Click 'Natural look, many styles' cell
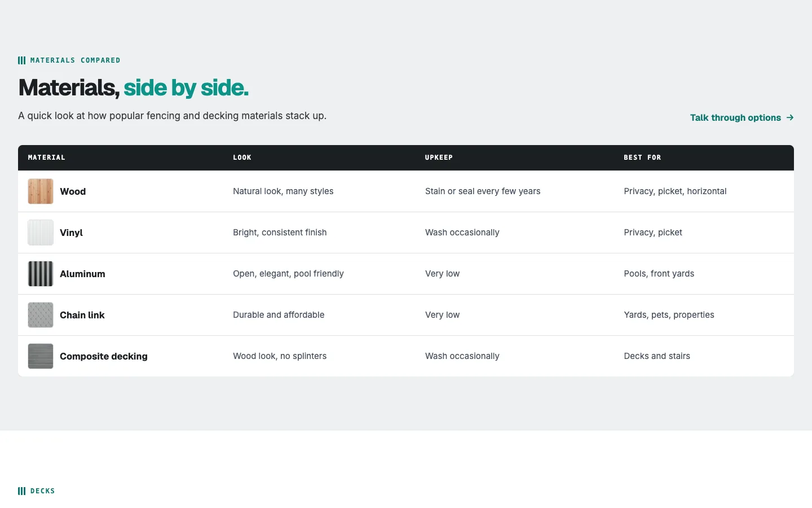812x508 pixels. [x=283, y=191]
